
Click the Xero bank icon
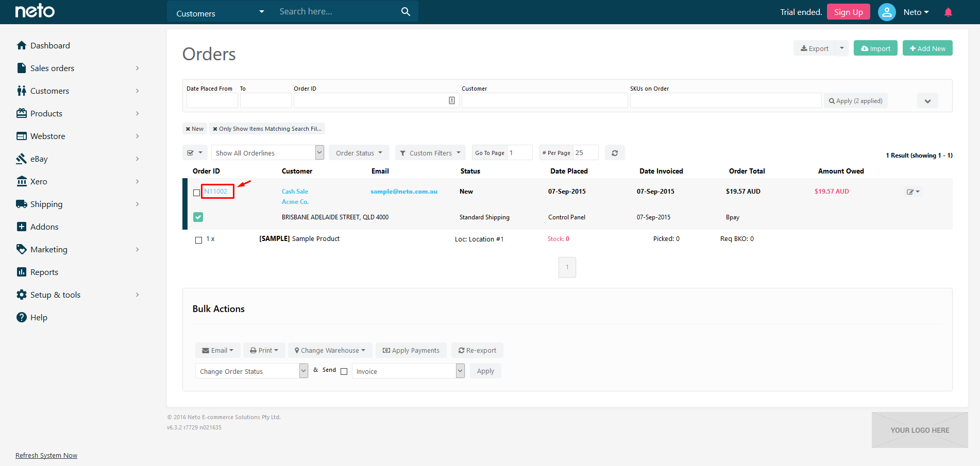(22, 181)
